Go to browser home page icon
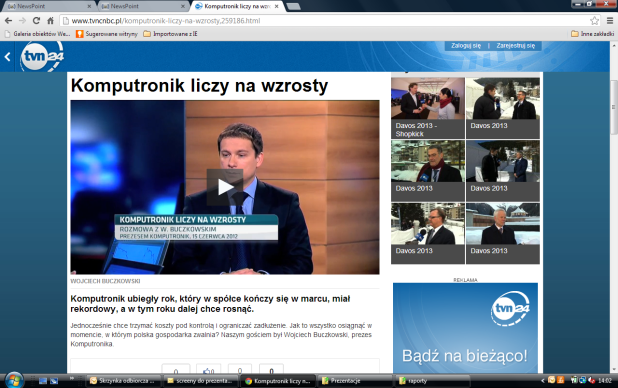 (50, 21)
